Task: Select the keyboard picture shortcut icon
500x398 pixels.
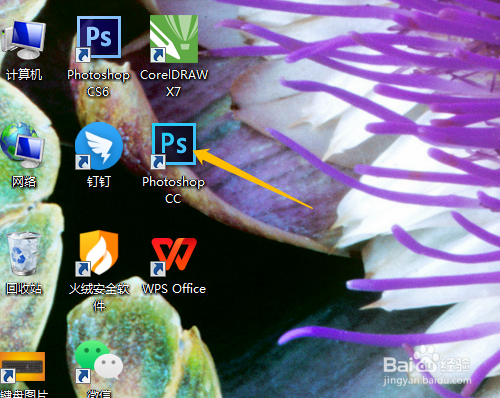Action: [23, 367]
